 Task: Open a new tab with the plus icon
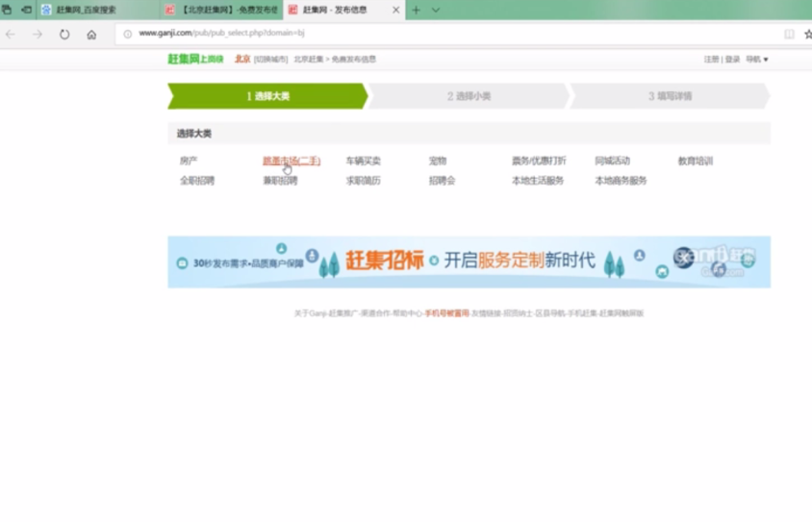click(416, 10)
